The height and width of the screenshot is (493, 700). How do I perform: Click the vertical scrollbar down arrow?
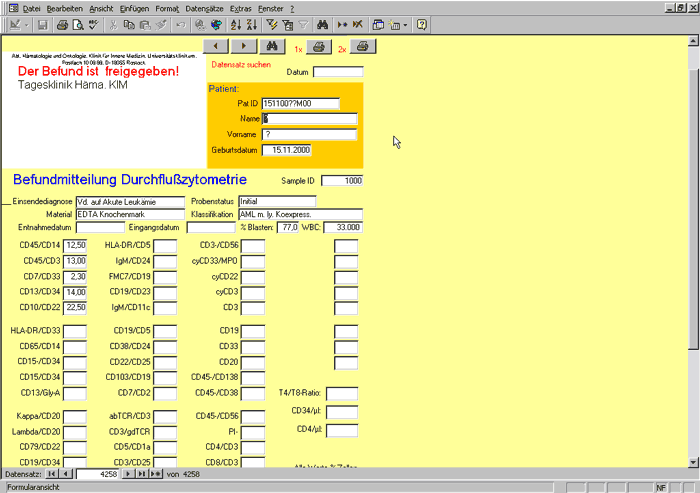pos(693,463)
